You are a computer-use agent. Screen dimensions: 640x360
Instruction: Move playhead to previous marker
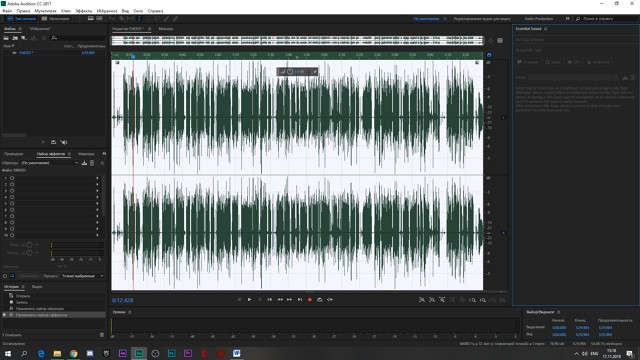click(270, 300)
